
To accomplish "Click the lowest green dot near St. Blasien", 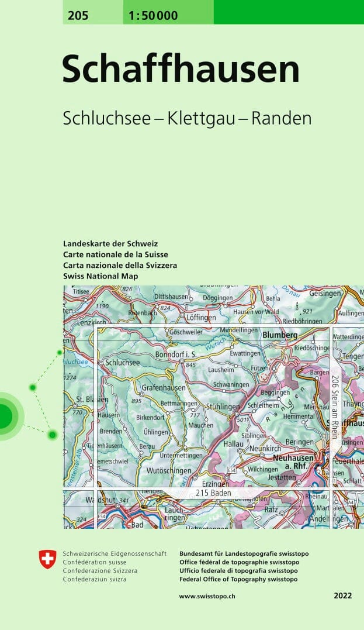I will pos(53,434).
